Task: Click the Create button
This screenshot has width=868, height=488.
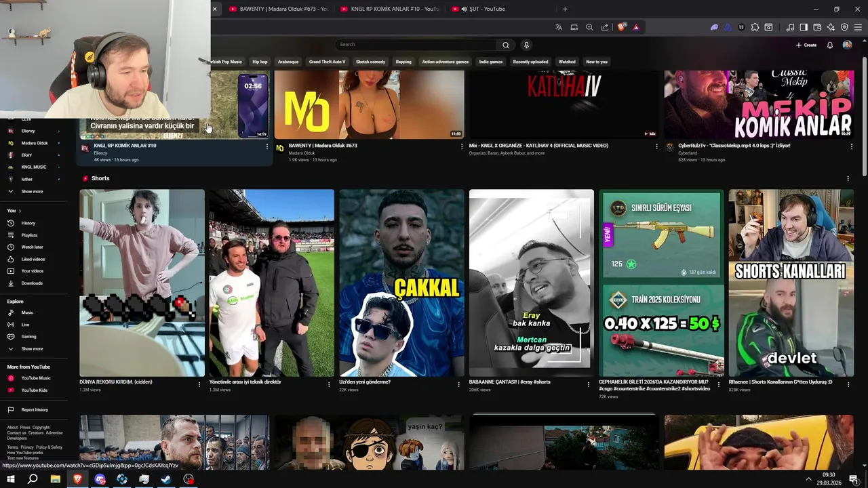Action: pos(806,45)
